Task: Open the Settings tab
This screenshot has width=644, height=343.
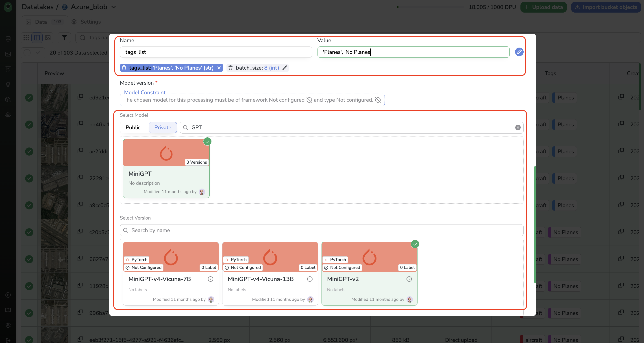Action: click(86, 22)
